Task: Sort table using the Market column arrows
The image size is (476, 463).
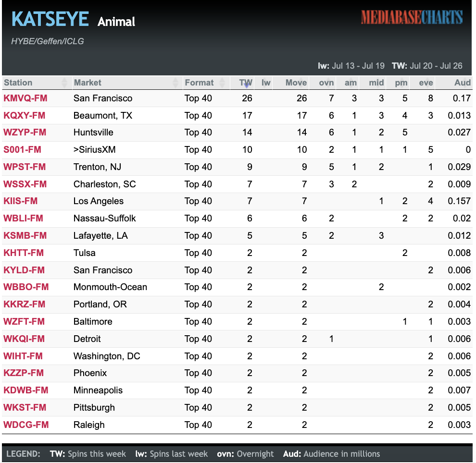Action: [x=175, y=83]
